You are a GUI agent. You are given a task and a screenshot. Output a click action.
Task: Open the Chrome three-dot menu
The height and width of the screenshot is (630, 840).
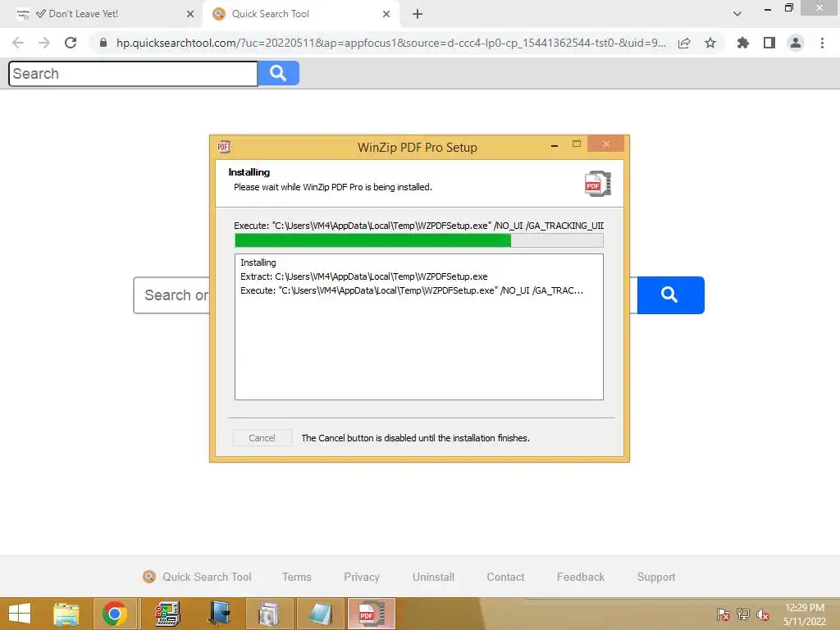coord(822,43)
